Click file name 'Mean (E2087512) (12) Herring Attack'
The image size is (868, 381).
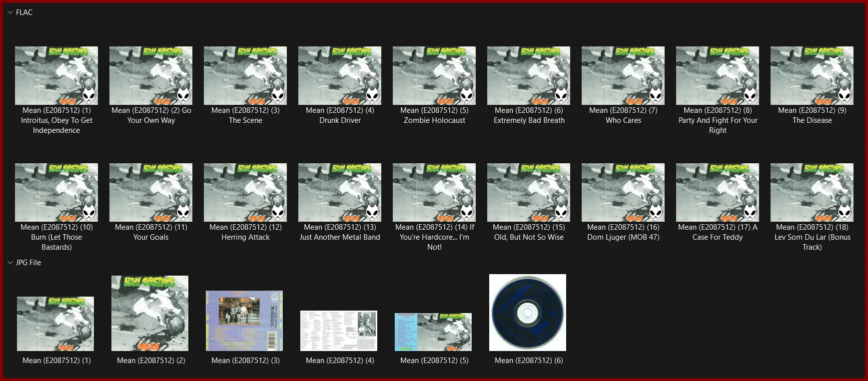coord(245,232)
